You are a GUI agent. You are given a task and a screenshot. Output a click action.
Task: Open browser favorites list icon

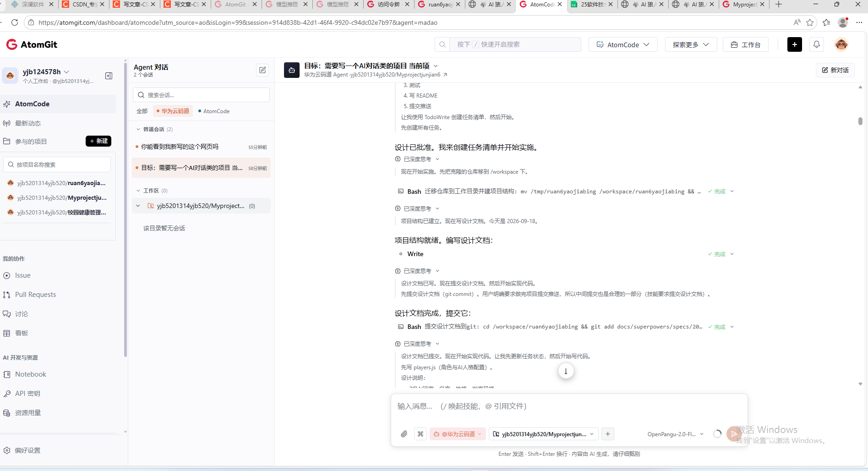tap(826, 22)
